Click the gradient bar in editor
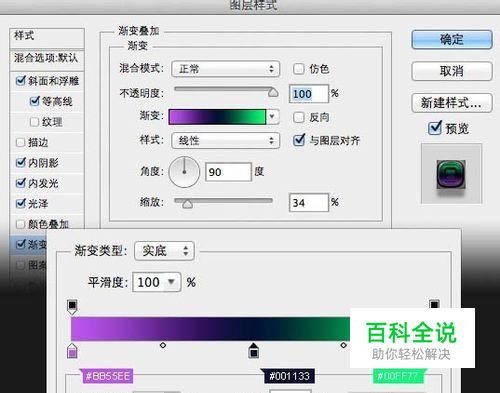Image resolution: width=500 pixels, height=393 pixels. [211, 329]
